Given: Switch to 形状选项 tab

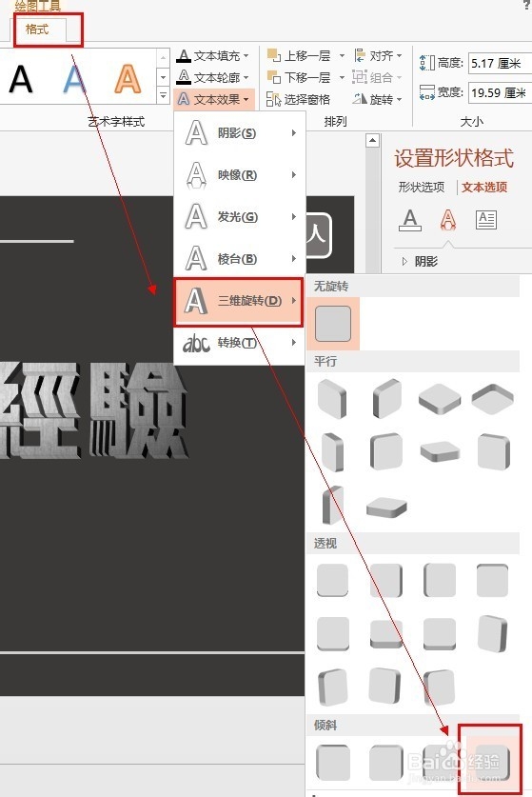Looking at the screenshot, I should point(422,187).
